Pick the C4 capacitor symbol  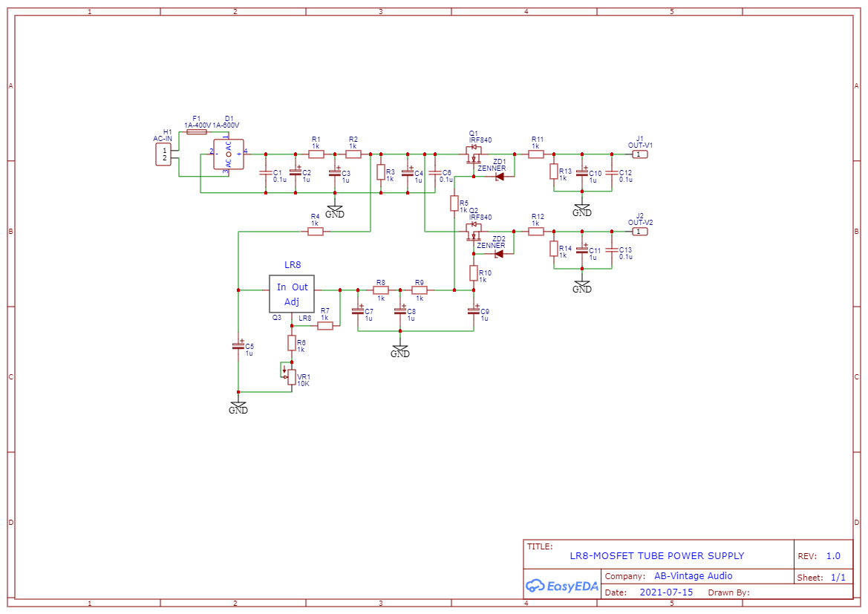[408, 173]
